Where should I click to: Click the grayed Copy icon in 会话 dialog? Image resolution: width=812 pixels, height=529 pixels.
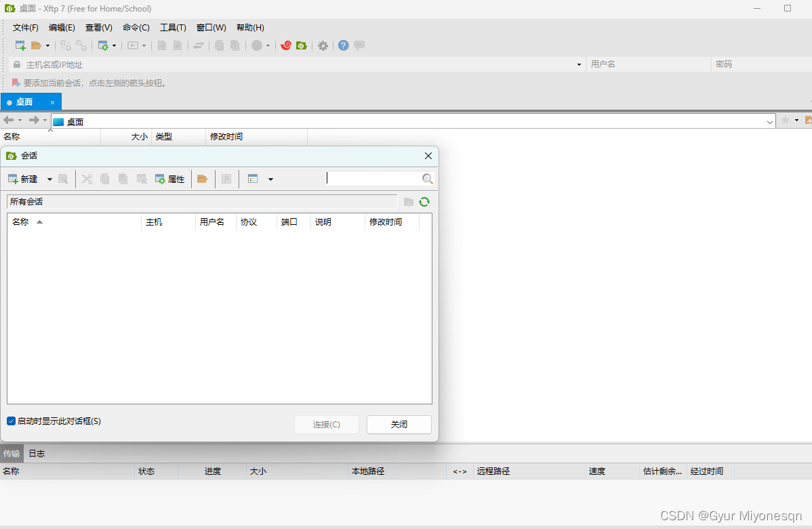point(104,179)
